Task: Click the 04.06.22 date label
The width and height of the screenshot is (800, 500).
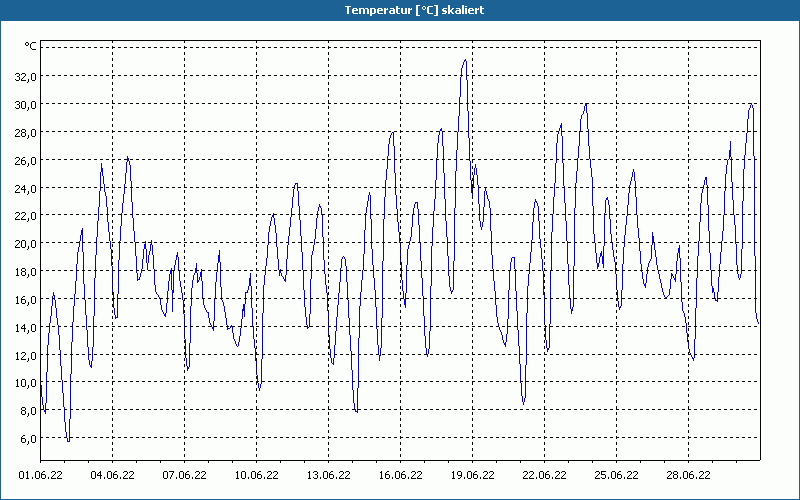Action: (112, 475)
